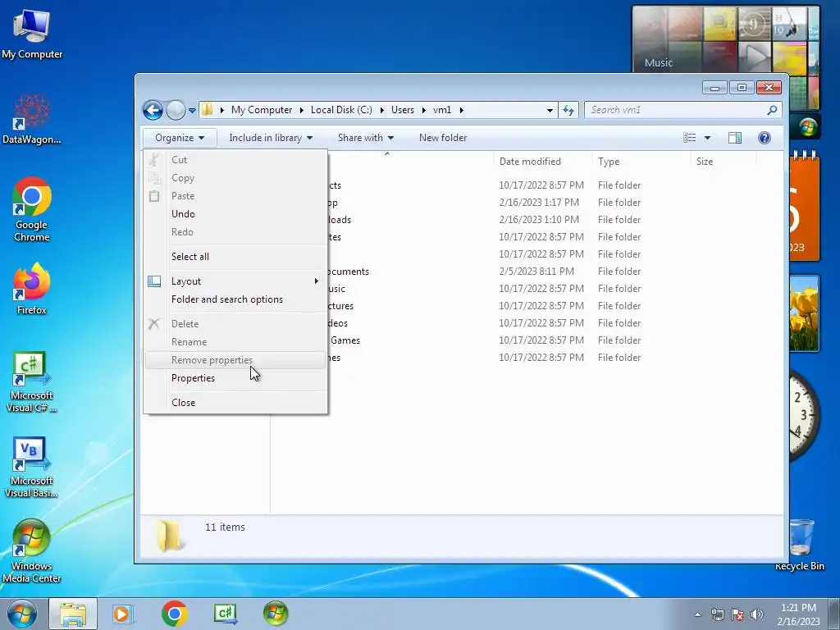Open Share with dropdown
840x630 pixels.
pos(366,138)
